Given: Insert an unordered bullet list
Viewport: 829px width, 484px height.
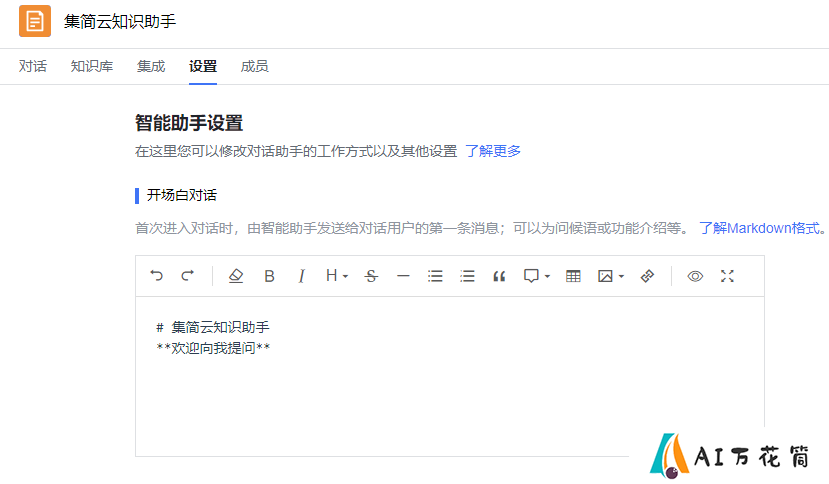Looking at the screenshot, I should click(435, 276).
